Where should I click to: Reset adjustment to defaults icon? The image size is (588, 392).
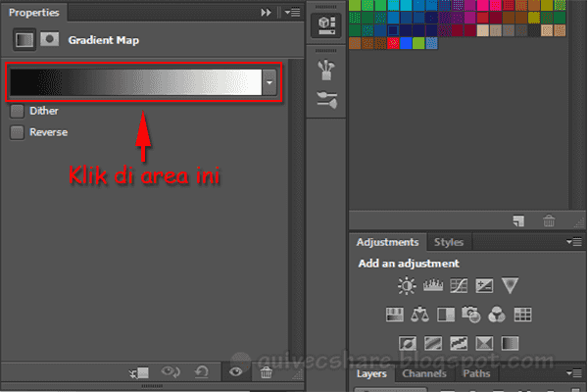click(x=202, y=372)
